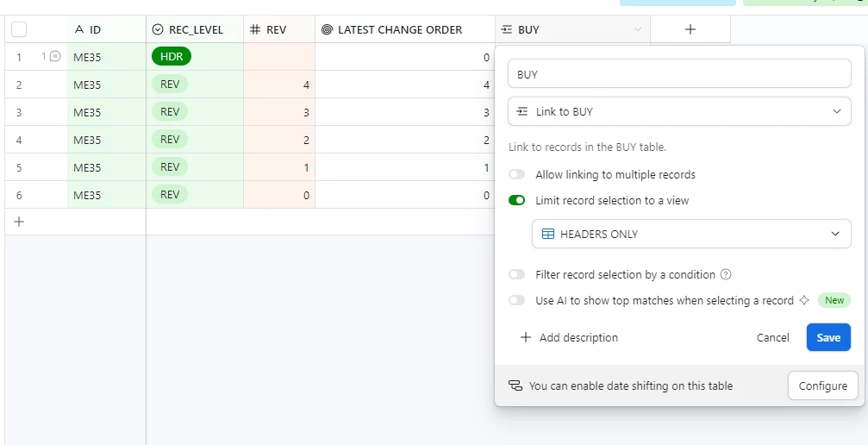Viewport: 868px width, 445px height.
Task: Enable the AI top matches toggle
Action: pyautogui.click(x=516, y=300)
